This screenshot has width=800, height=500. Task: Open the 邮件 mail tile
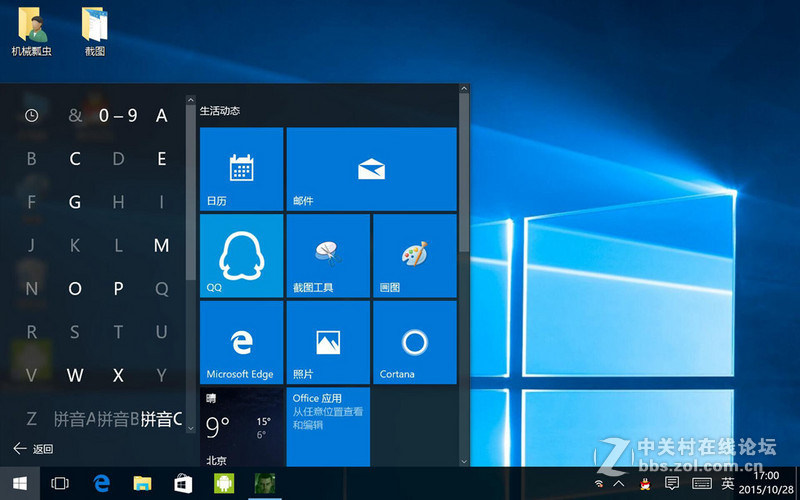click(371, 169)
